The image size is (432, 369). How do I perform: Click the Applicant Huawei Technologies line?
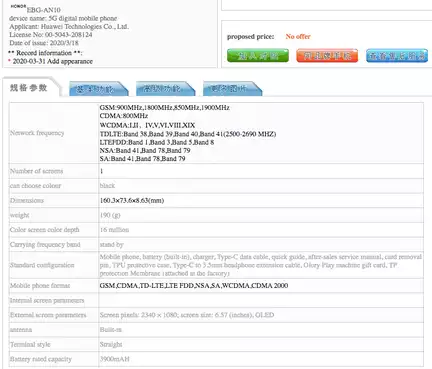pyautogui.click(x=69, y=27)
